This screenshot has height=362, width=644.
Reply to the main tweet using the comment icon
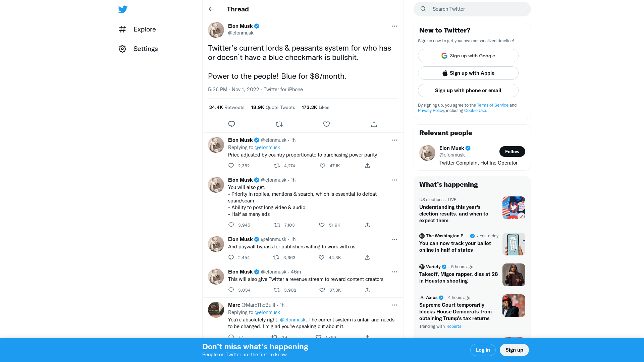click(x=231, y=124)
